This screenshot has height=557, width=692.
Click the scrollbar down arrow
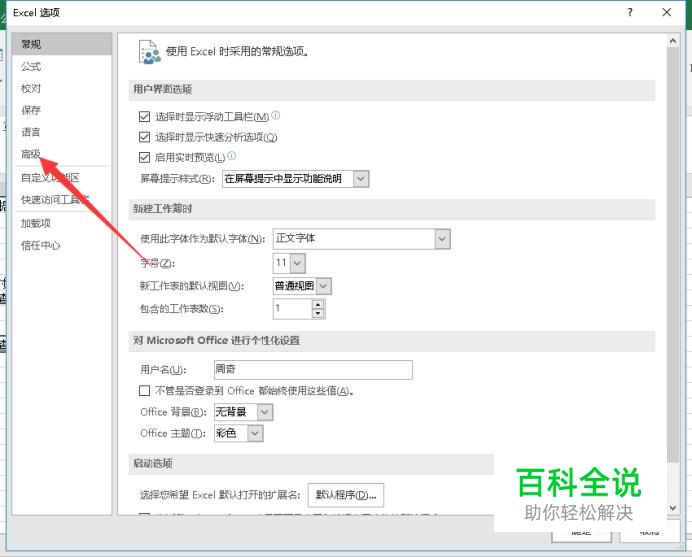pyautogui.click(x=673, y=508)
